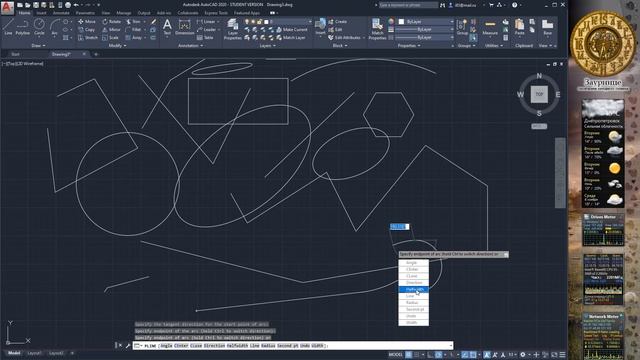Image resolution: width=640 pixels, height=360 pixels.
Task: Activate the Move command
Action: pyautogui.click(x=87, y=22)
